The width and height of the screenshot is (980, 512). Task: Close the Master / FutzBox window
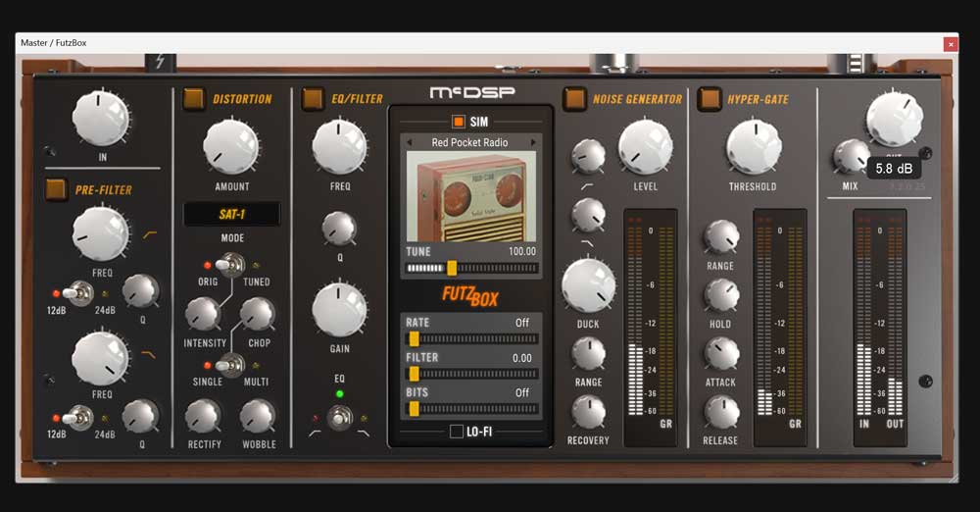click(x=950, y=43)
